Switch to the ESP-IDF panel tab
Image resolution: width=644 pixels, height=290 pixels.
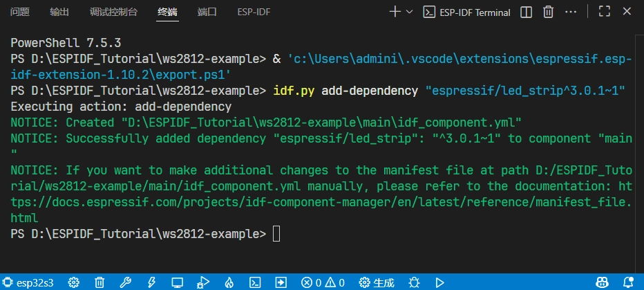254,12
